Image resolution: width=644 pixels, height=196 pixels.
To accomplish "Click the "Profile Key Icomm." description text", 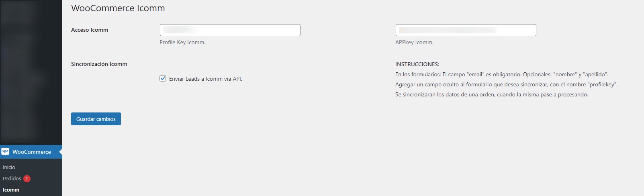I will pyautogui.click(x=182, y=43).
